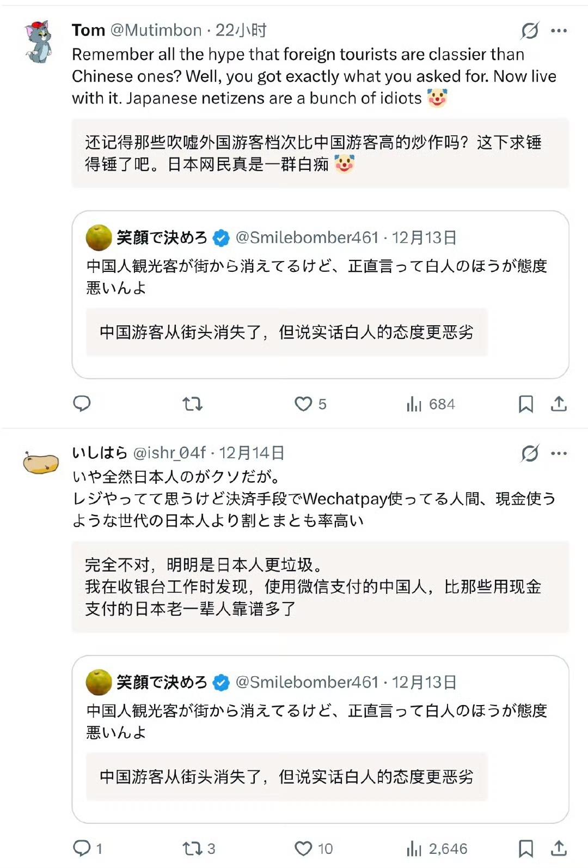The image size is (588, 868).
Task: Open @Mutimbon profile handle link
Action: tap(156, 30)
